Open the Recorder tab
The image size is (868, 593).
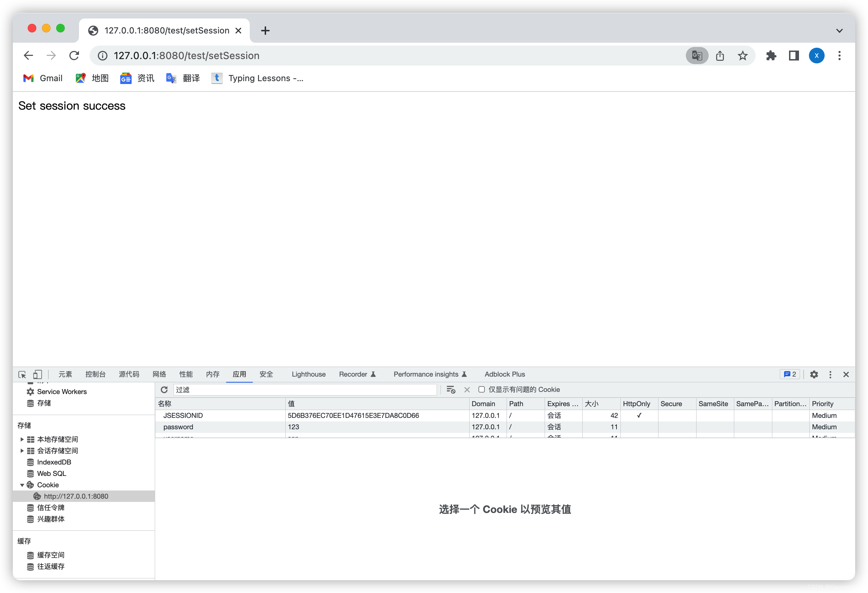pos(357,374)
